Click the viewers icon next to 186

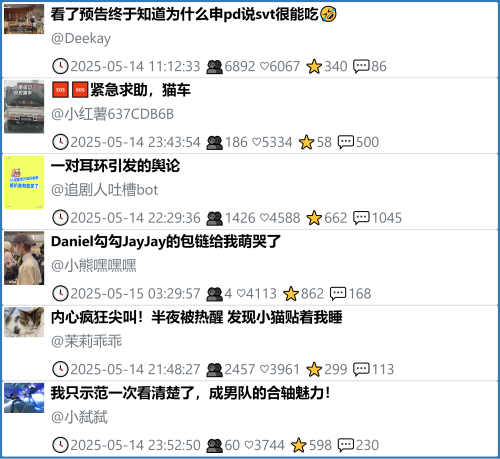point(214,142)
